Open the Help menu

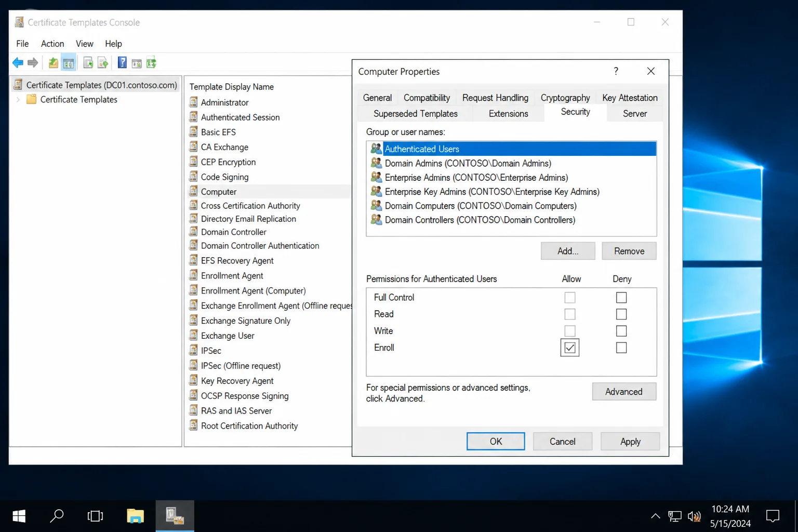click(113, 44)
